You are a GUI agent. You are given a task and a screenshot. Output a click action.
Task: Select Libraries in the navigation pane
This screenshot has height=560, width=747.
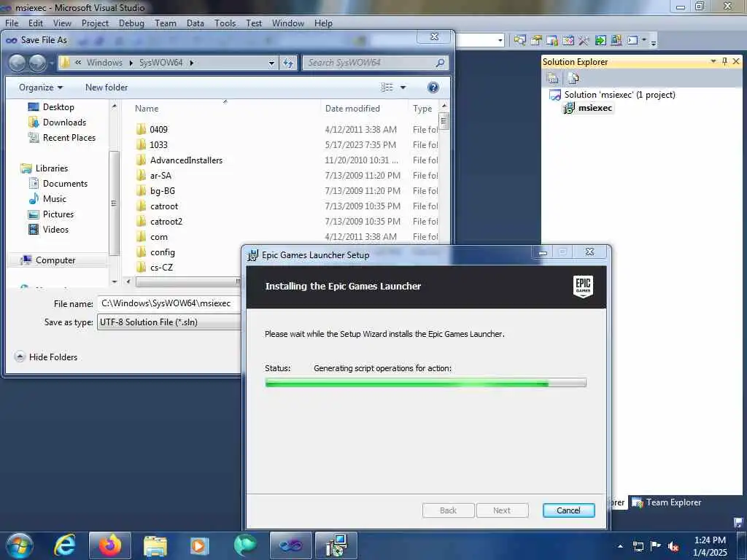pos(44,168)
